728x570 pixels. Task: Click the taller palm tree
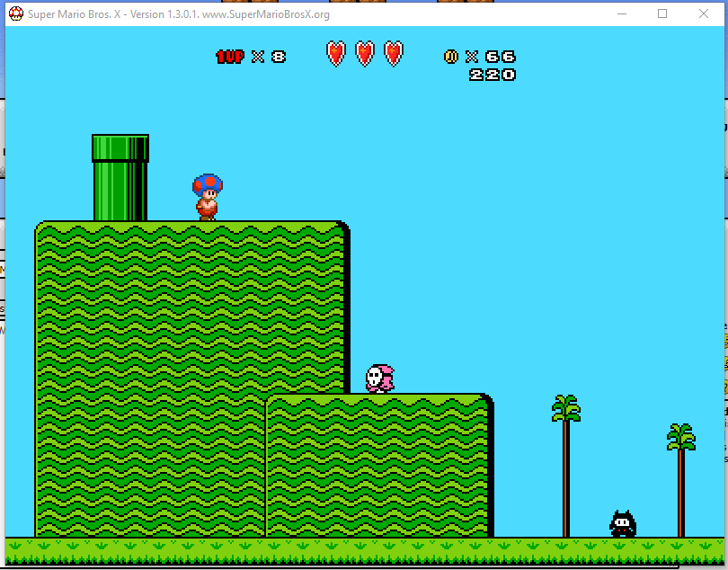566,466
